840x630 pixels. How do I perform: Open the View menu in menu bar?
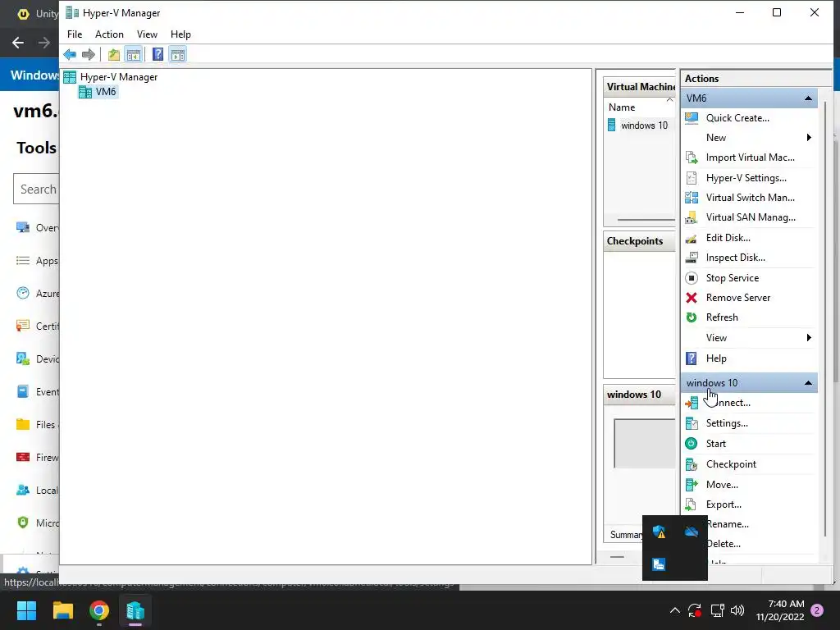[147, 34]
